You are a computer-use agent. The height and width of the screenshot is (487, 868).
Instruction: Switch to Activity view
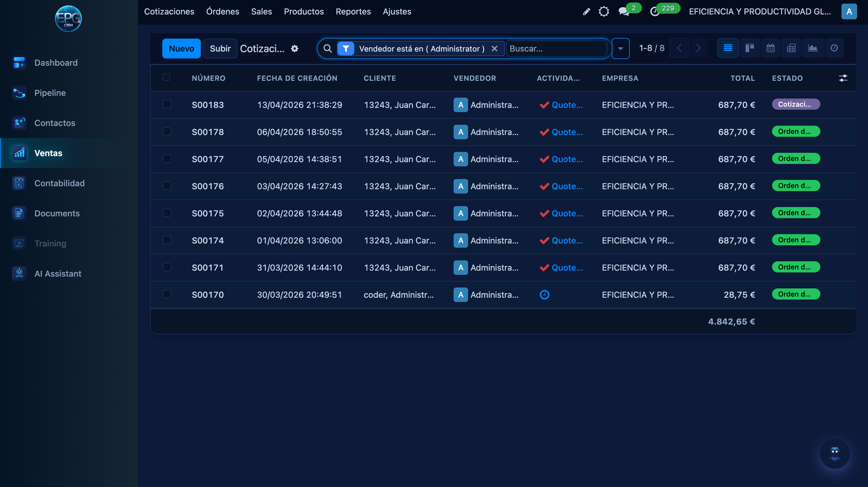tap(834, 48)
